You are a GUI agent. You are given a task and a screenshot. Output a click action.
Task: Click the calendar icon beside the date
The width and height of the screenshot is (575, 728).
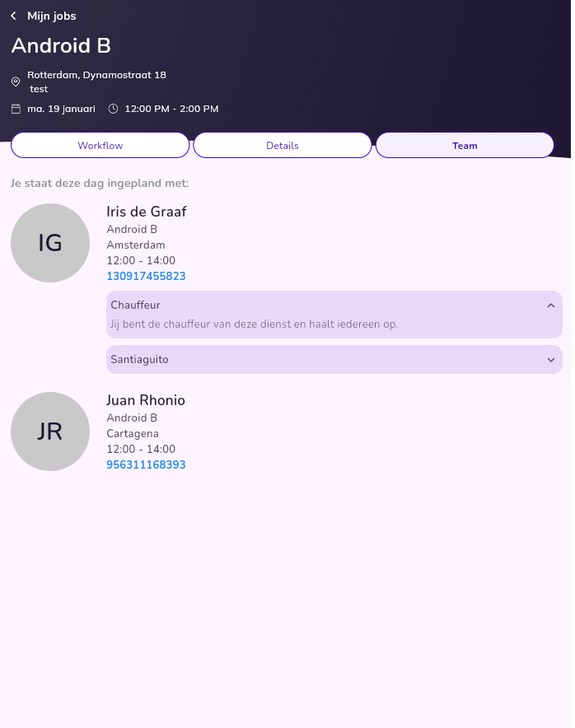coord(16,109)
